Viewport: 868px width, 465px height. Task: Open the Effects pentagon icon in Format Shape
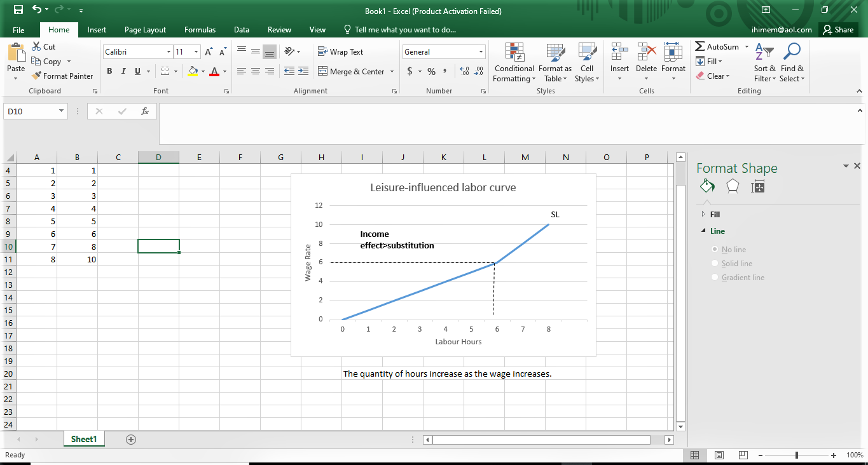point(733,186)
